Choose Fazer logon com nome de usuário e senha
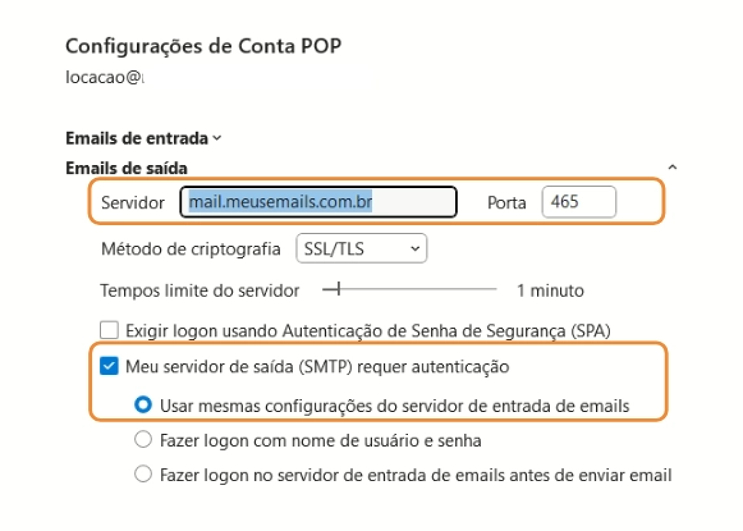Screen dimensions: 743x531 [x=143, y=440]
